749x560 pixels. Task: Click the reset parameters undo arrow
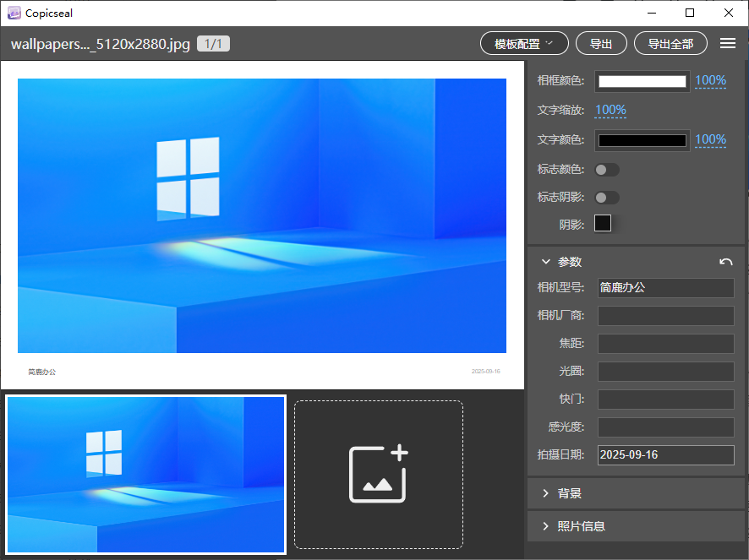click(x=725, y=262)
